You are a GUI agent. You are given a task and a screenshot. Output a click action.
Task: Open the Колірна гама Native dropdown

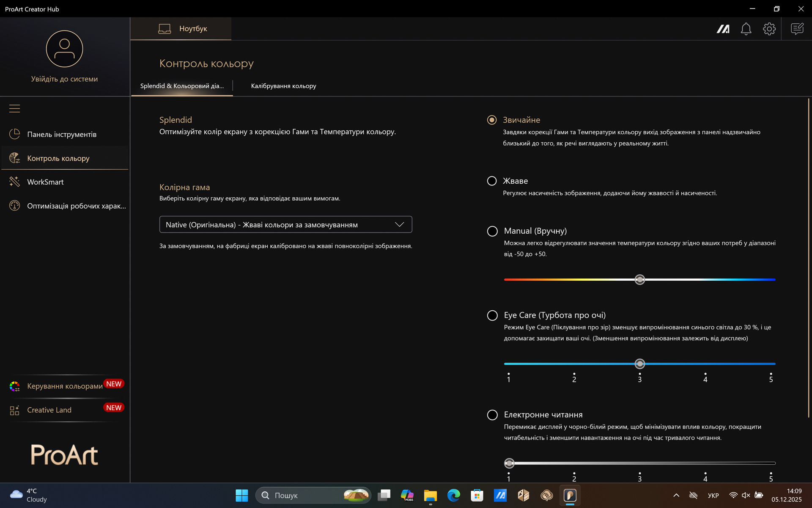(285, 224)
